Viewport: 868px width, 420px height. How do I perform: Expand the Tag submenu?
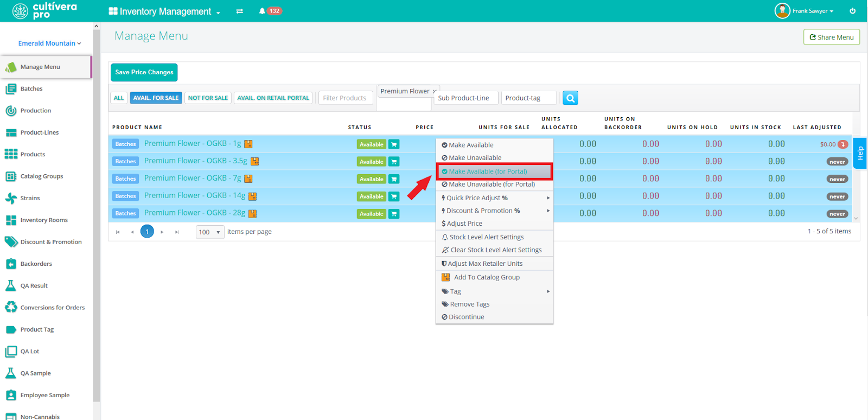coord(495,291)
